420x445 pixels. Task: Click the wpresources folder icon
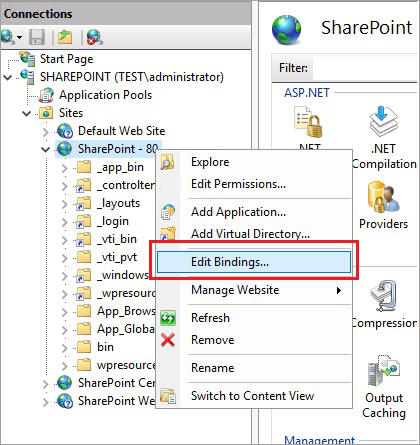point(83,365)
